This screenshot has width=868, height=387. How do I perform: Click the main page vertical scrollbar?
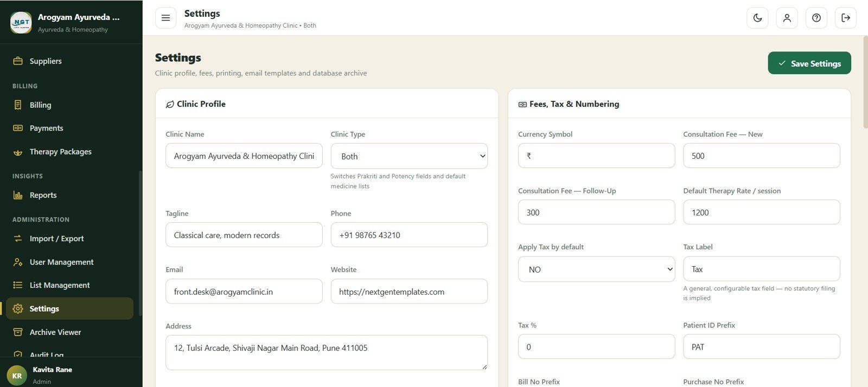865,82
